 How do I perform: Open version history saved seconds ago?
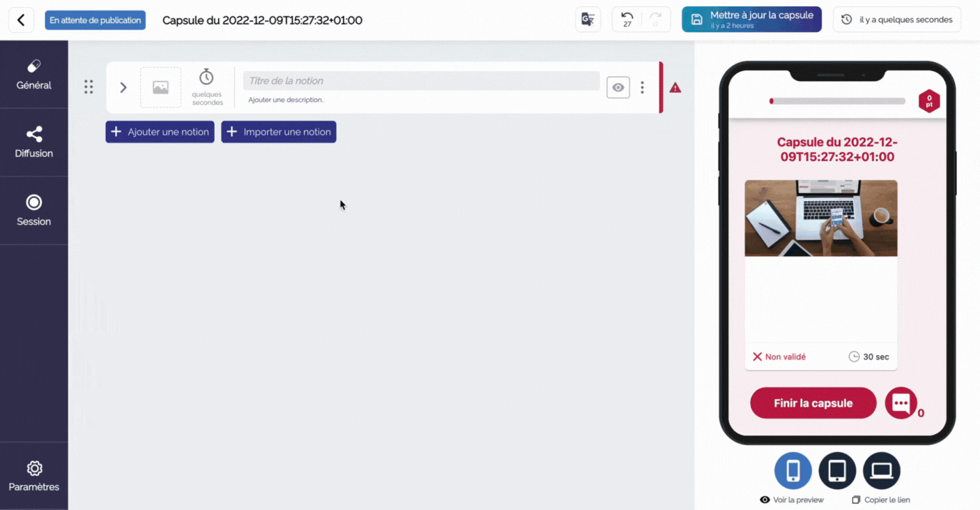(x=896, y=20)
